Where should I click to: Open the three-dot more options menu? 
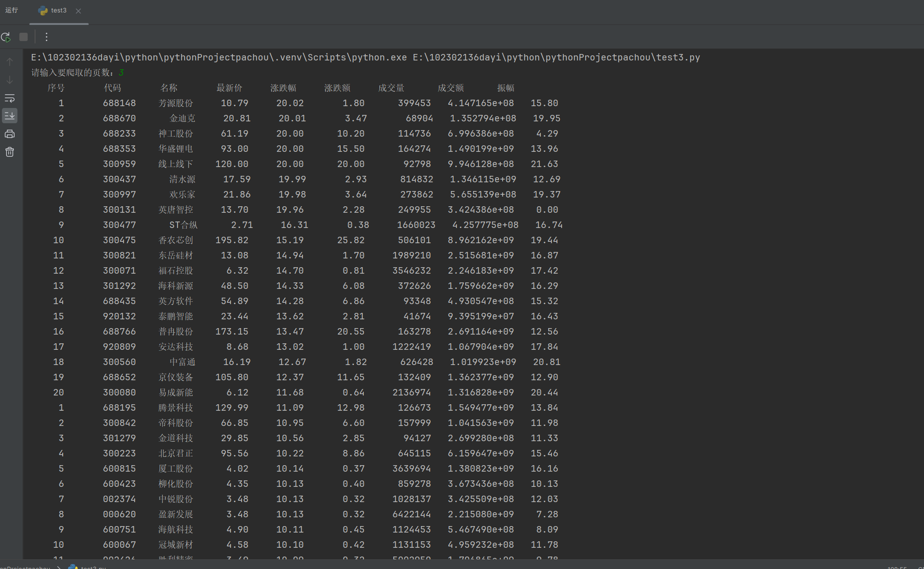(46, 37)
